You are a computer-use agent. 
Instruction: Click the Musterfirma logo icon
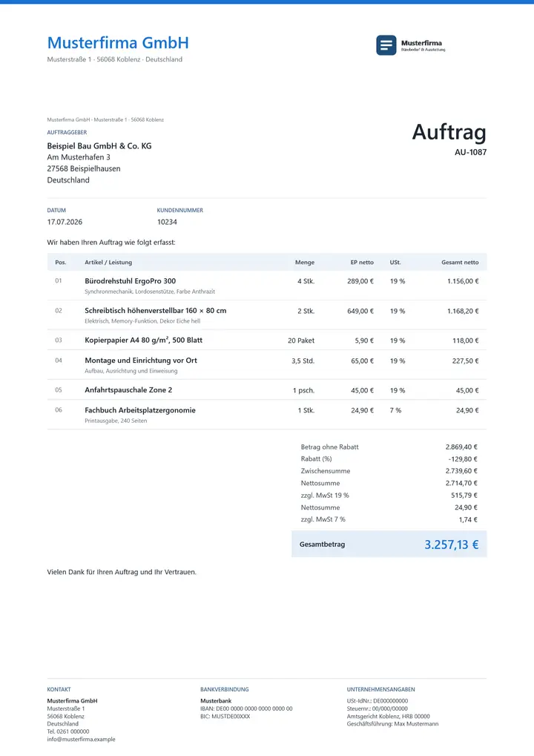click(386, 45)
